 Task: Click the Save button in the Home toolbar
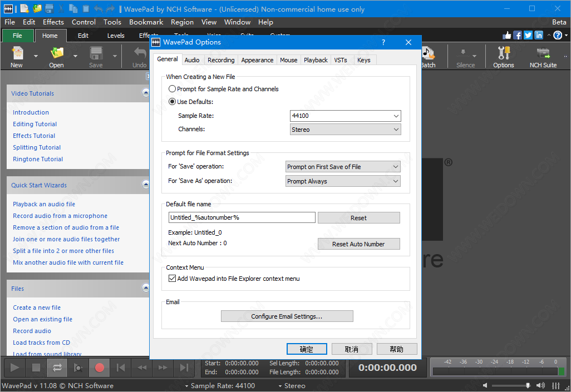pyautogui.click(x=96, y=57)
